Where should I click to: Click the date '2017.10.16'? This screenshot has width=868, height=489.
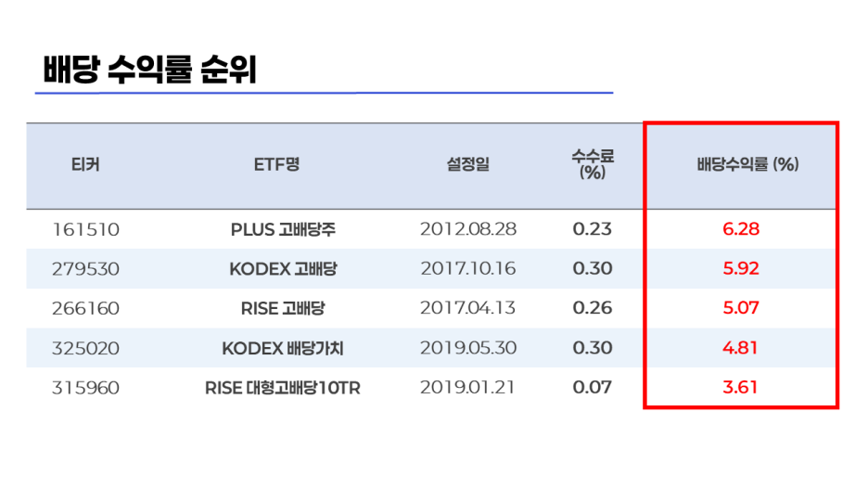[468, 268]
